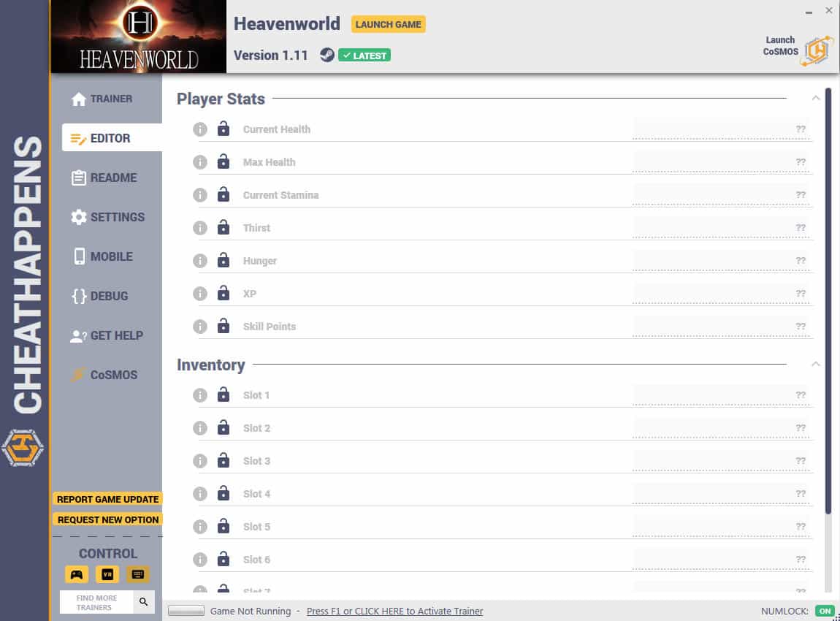Minimize the trainer window

(x=809, y=12)
